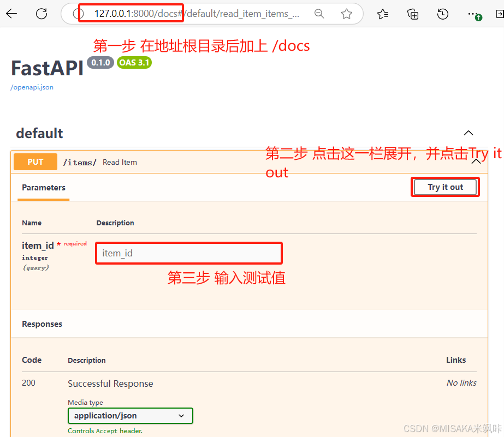Click the zoom magnifier icon in address bar

(319, 14)
